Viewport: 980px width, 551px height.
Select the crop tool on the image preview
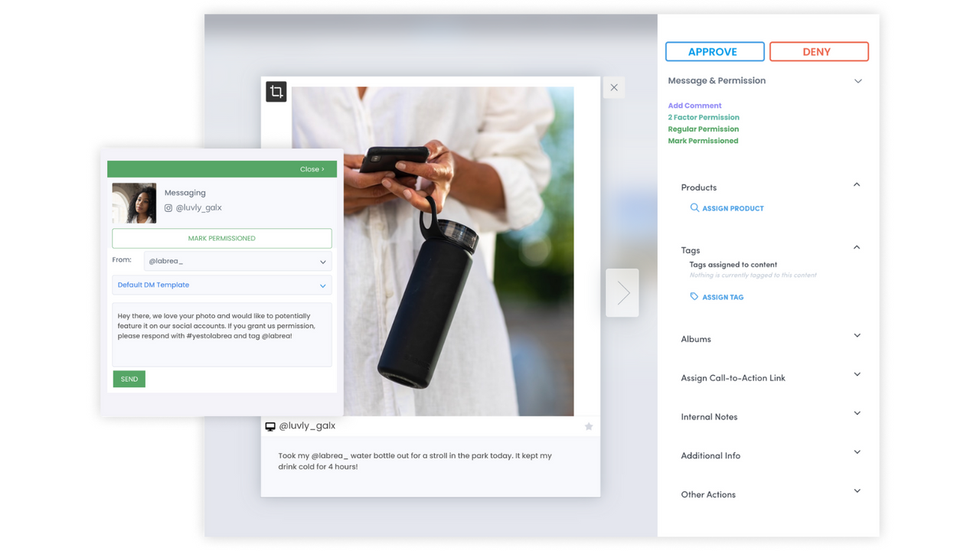(x=276, y=90)
